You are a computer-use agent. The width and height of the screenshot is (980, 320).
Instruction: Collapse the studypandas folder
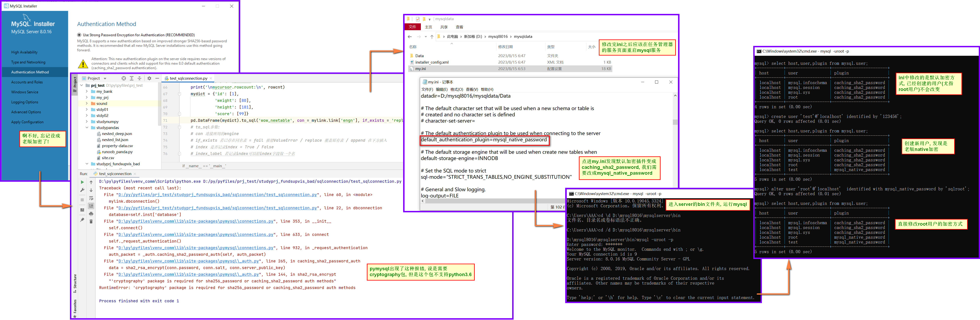pyautogui.click(x=87, y=128)
